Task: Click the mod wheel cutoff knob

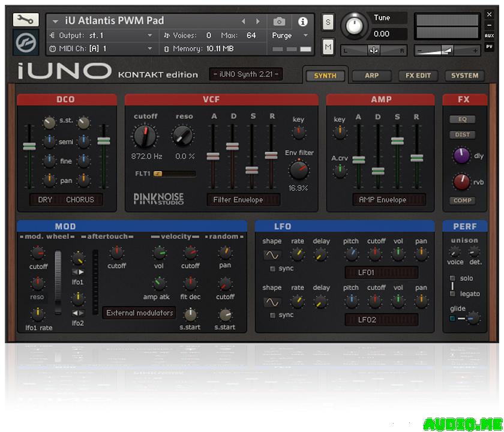Action: click(38, 254)
